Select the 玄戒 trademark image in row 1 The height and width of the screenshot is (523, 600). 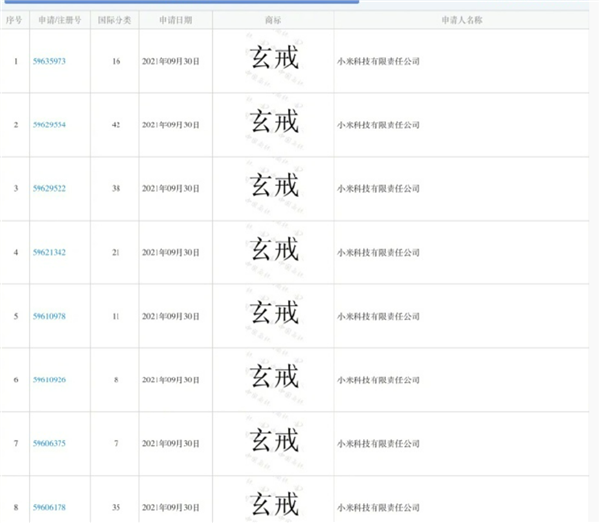[x=274, y=58]
